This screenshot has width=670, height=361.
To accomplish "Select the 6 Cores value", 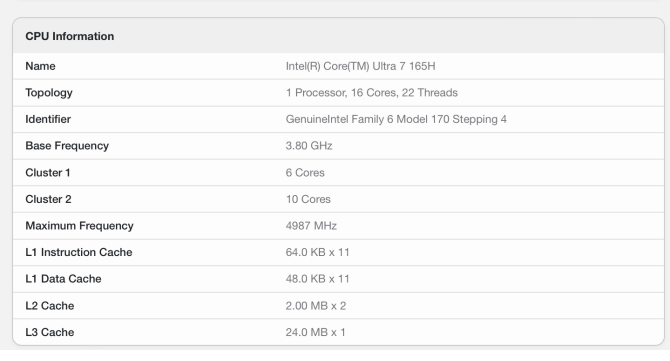I will (305, 173).
